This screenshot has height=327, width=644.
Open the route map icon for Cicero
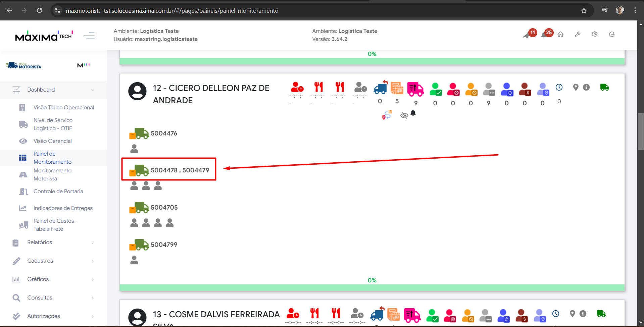[x=387, y=115]
